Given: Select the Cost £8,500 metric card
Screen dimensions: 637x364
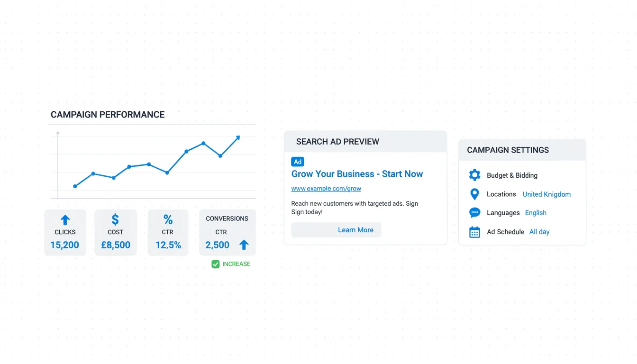Looking at the screenshot, I should 116,233.
